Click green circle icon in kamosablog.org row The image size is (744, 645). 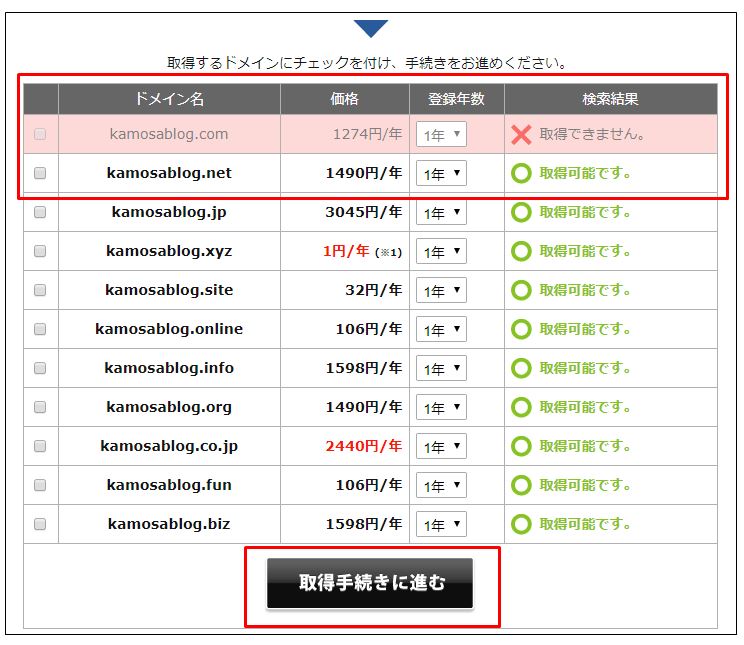click(x=521, y=407)
